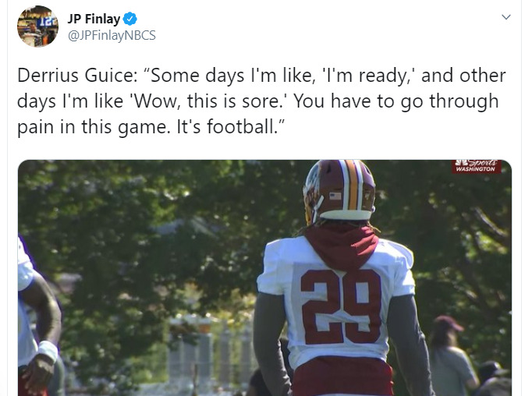The image size is (532, 396).
Task: Visit the @JPFinlayNBCS handle
Action: [112, 35]
